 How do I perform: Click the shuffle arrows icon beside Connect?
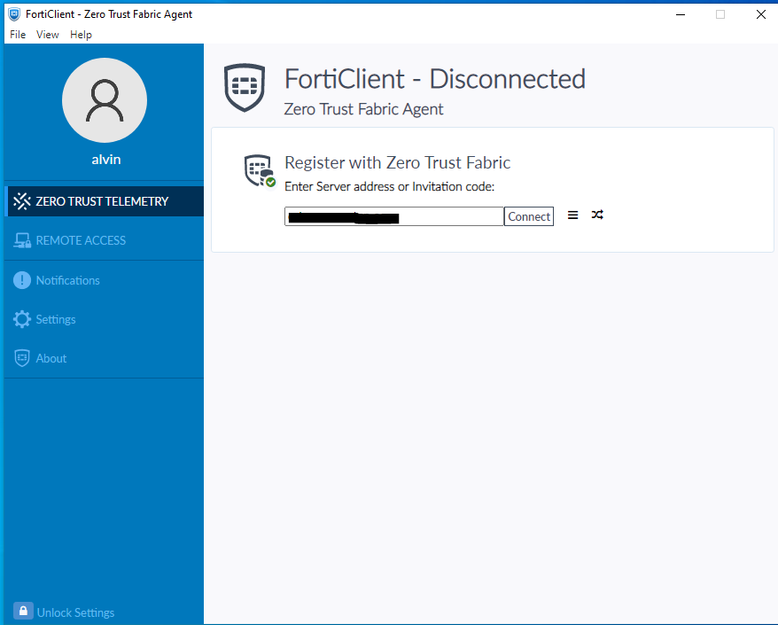tap(597, 215)
